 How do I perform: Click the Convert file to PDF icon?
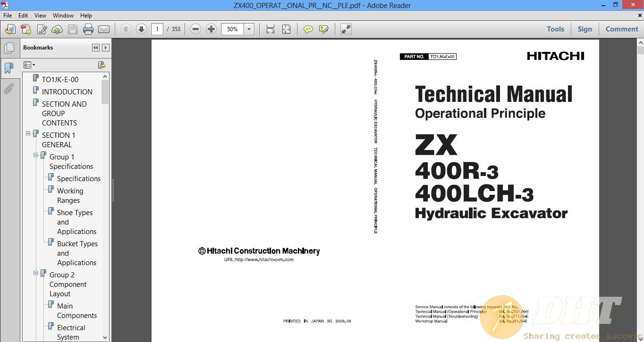26,29
